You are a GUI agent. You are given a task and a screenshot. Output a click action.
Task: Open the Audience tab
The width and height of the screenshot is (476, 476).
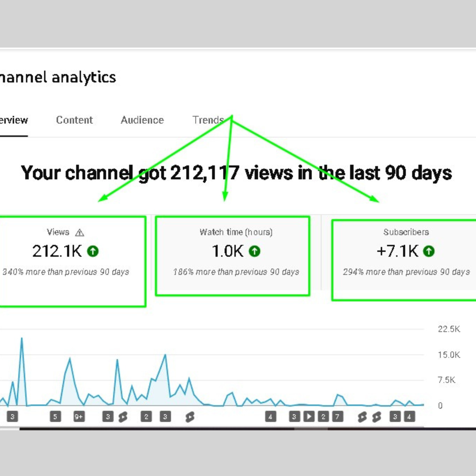point(142,120)
